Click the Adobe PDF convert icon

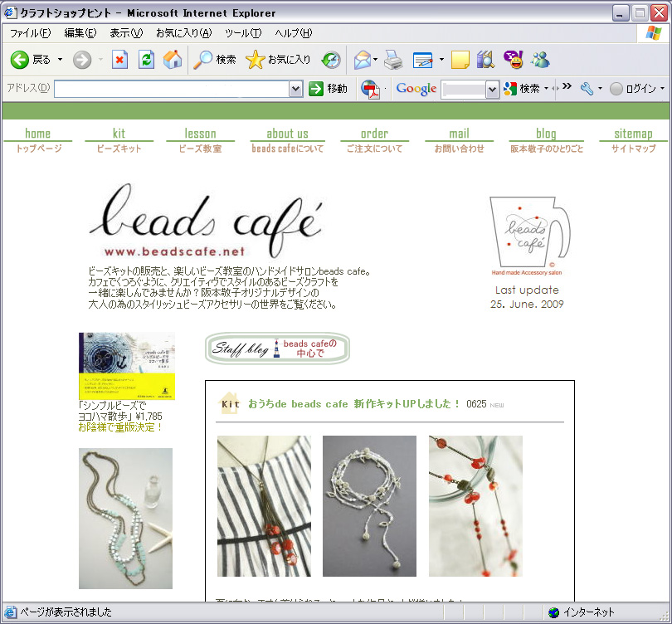coord(370,89)
